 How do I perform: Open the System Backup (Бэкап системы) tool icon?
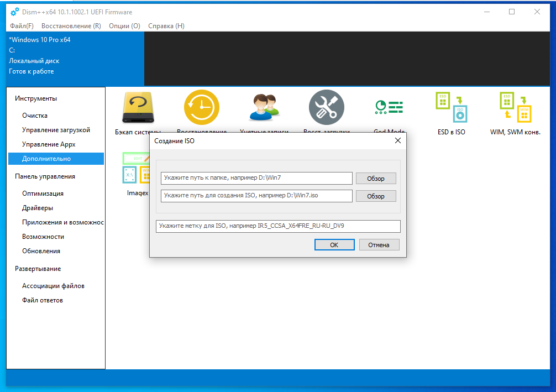tap(138, 107)
